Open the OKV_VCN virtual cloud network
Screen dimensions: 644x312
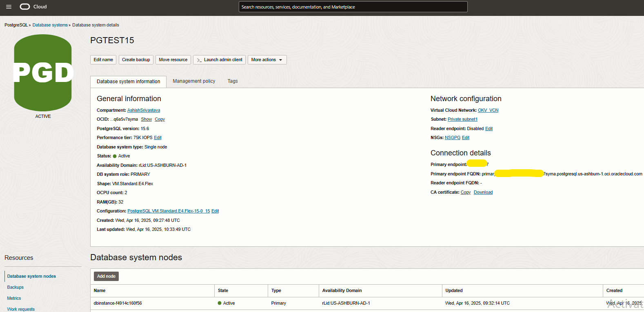(488, 110)
